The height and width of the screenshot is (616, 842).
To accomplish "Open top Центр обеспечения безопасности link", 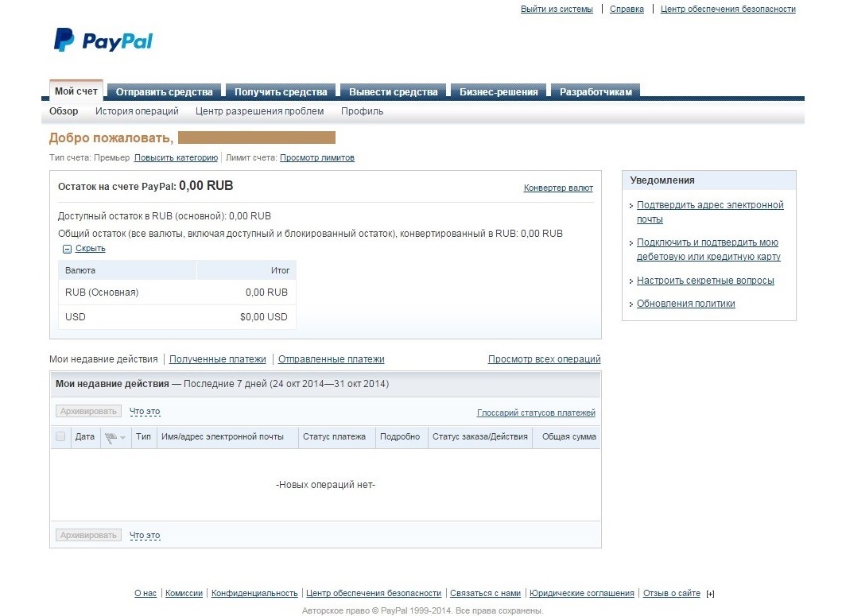I will 728,9.
